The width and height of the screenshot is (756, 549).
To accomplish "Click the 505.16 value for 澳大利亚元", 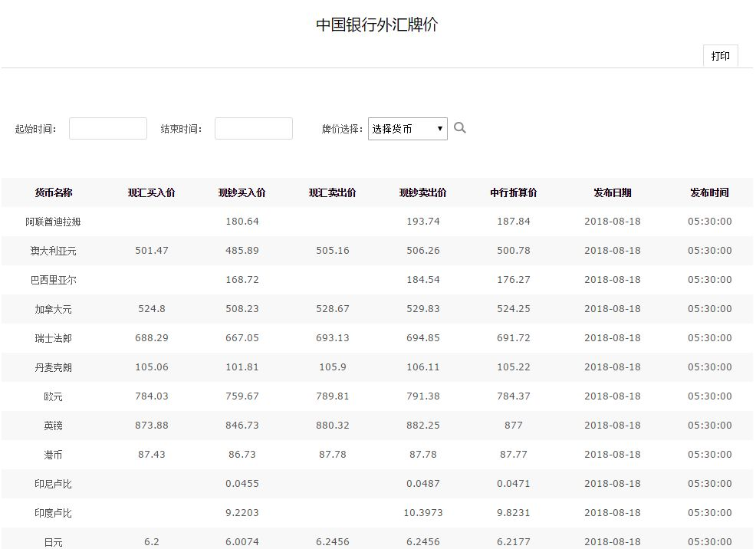I will click(x=333, y=251).
